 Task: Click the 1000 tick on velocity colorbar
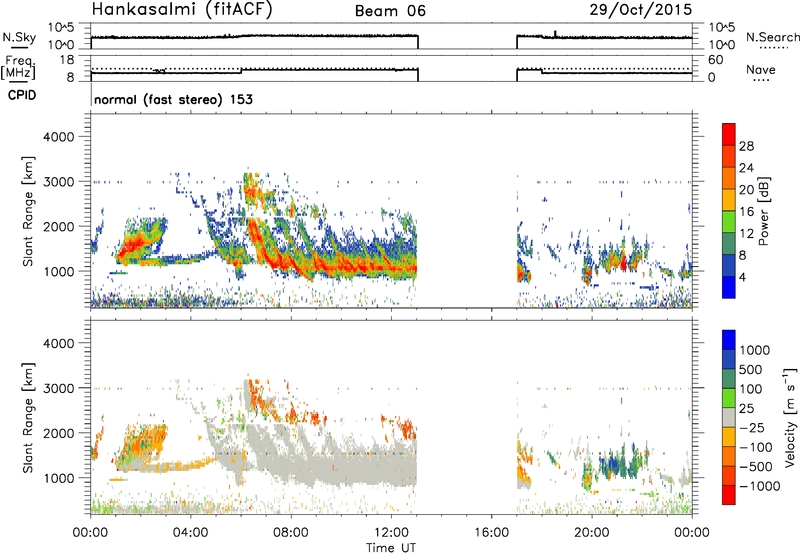[754, 350]
